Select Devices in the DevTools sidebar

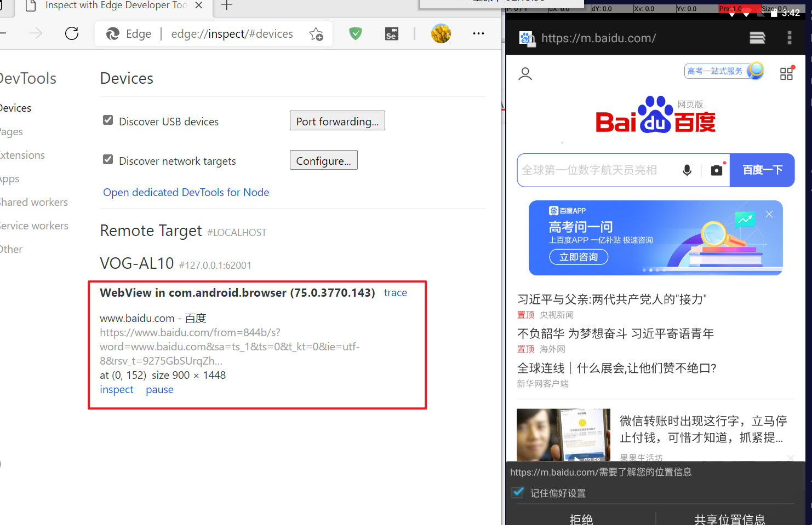pyautogui.click(x=15, y=108)
